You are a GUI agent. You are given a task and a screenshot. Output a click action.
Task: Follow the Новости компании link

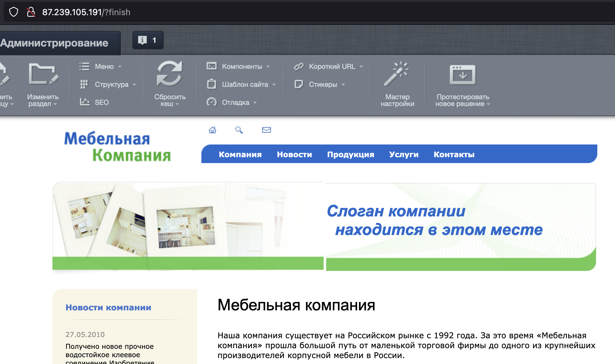pos(108,308)
